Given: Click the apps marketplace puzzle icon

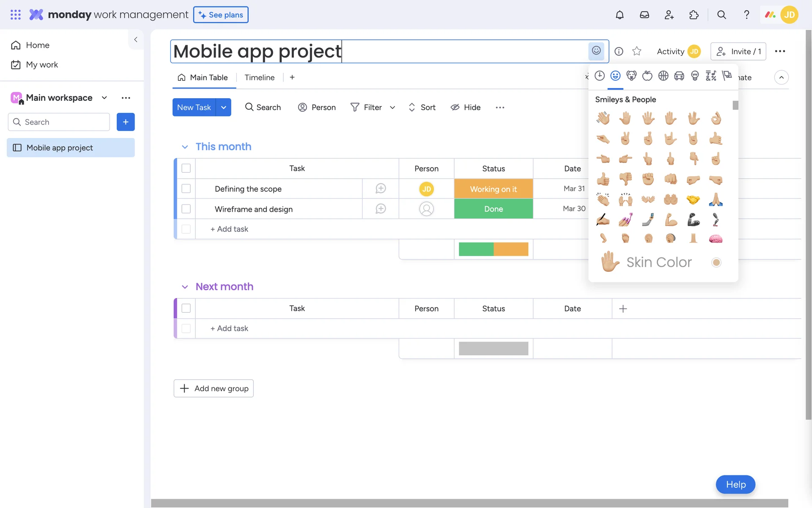Looking at the screenshot, I should pos(694,15).
